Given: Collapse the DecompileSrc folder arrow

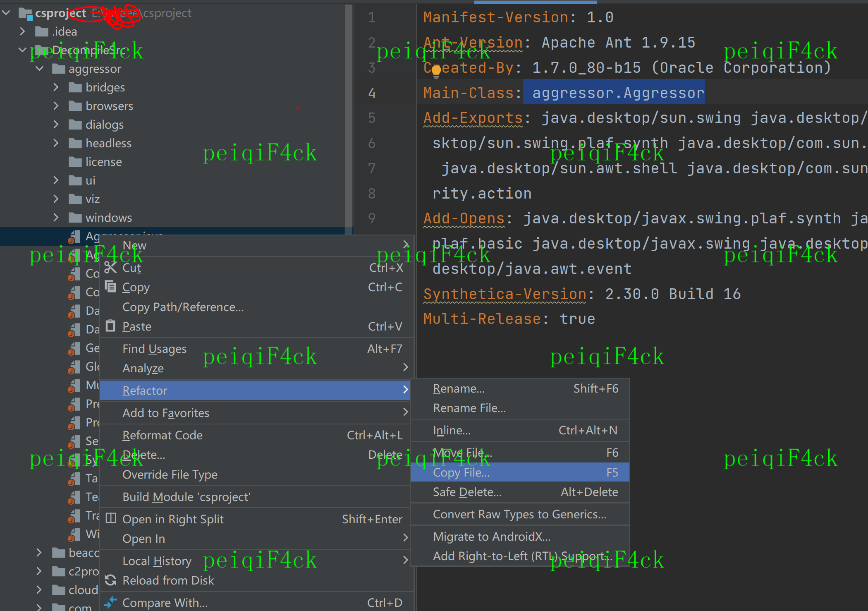Looking at the screenshot, I should pos(23,50).
